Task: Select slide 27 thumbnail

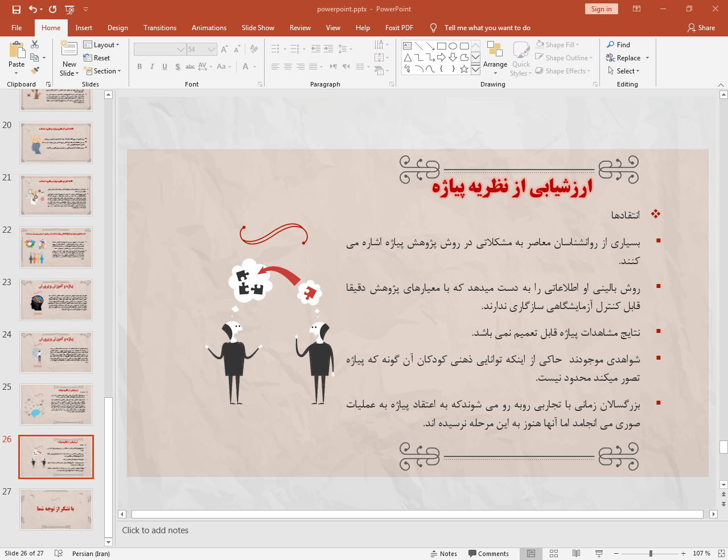Action: (x=56, y=509)
